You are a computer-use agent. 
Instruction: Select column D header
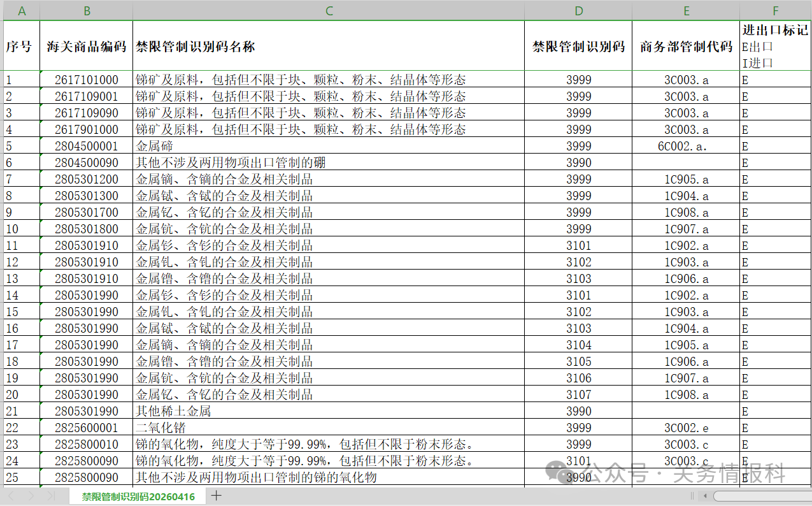[578, 11]
